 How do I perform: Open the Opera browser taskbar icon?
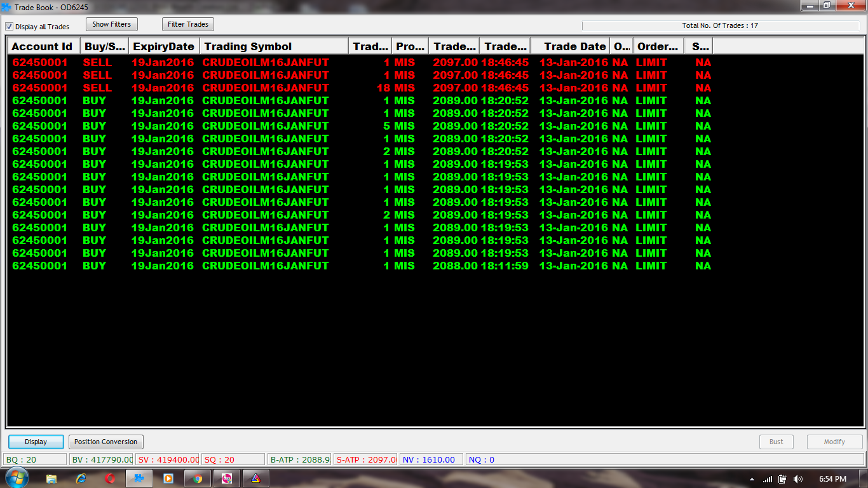pos(110,478)
